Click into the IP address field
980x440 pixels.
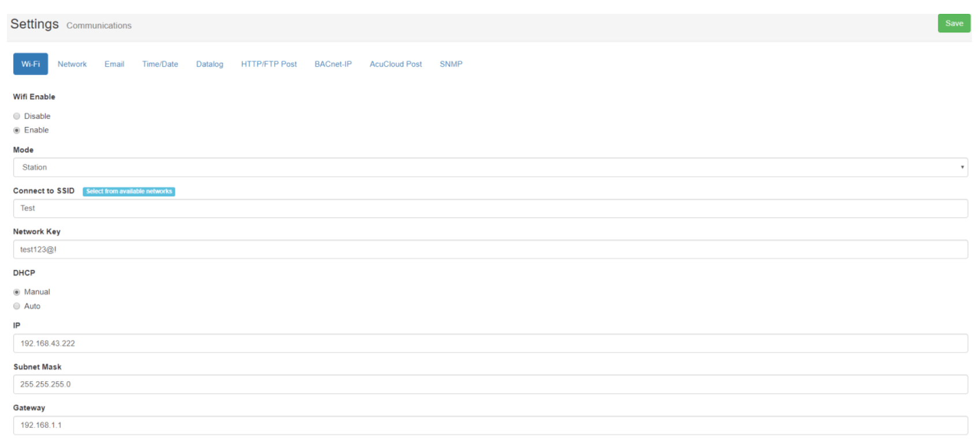point(490,344)
